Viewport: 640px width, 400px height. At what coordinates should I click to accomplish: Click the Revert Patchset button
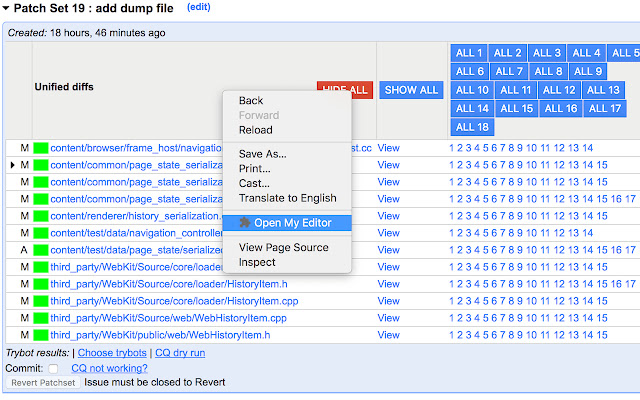tap(44, 383)
